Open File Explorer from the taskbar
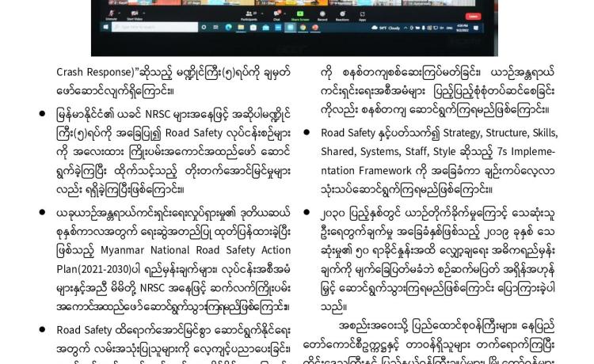 241,27
